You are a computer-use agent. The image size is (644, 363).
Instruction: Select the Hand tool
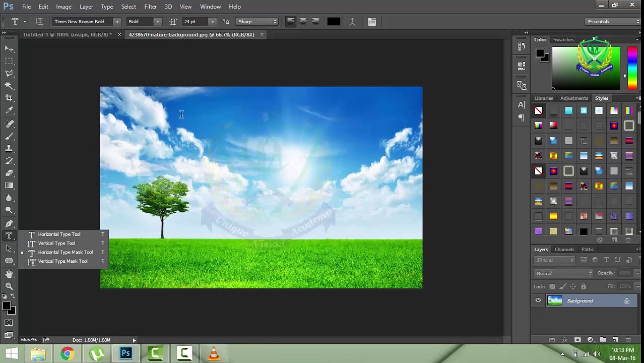tap(9, 274)
